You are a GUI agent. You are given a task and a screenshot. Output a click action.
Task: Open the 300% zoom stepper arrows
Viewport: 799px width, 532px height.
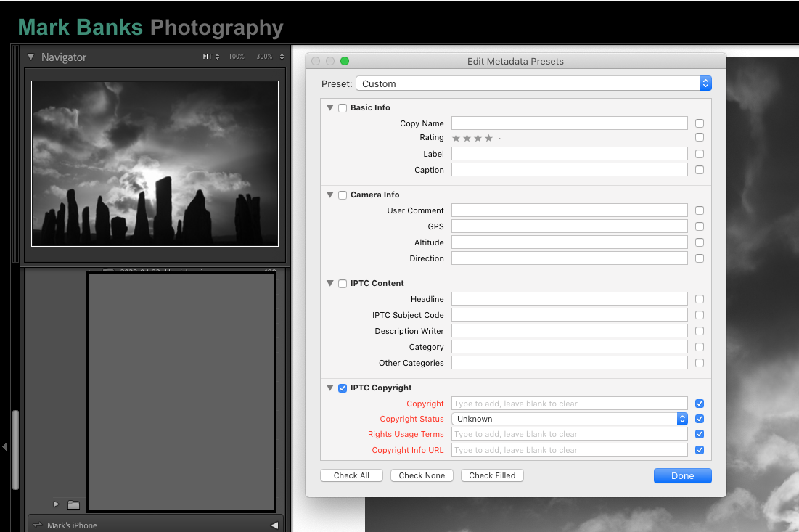pyautogui.click(x=282, y=57)
